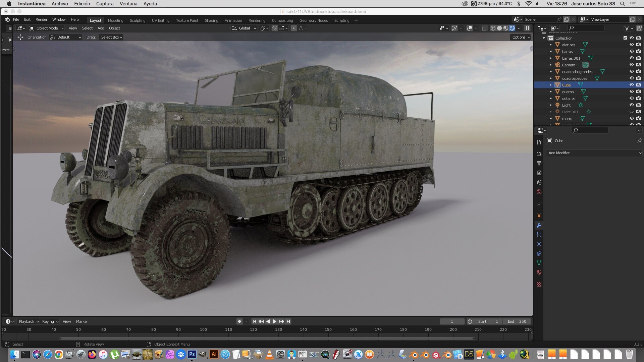Switch viewport to material preview shading

[506, 28]
